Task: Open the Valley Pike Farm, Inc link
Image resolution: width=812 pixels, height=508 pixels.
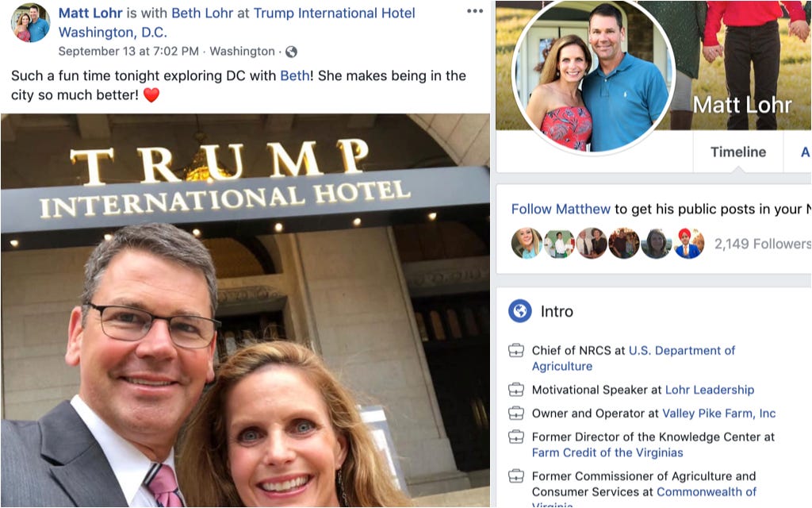Action: click(x=719, y=413)
